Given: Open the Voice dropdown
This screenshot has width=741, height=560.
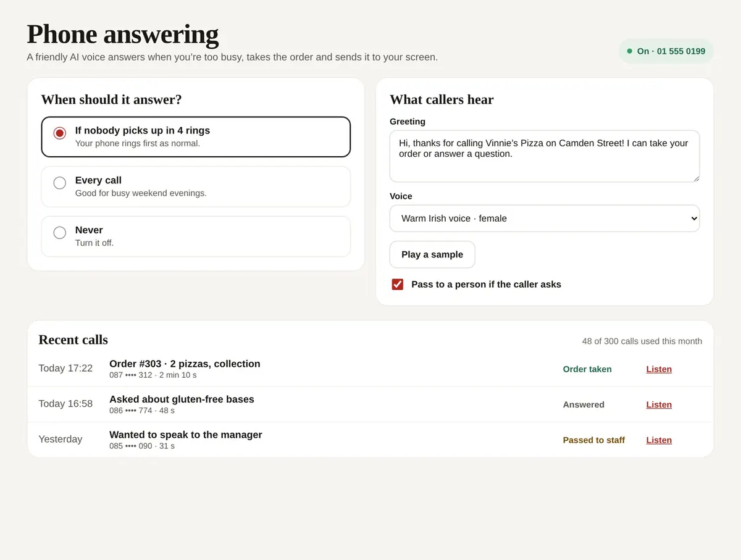Looking at the screenshot, I should (545, 219).
